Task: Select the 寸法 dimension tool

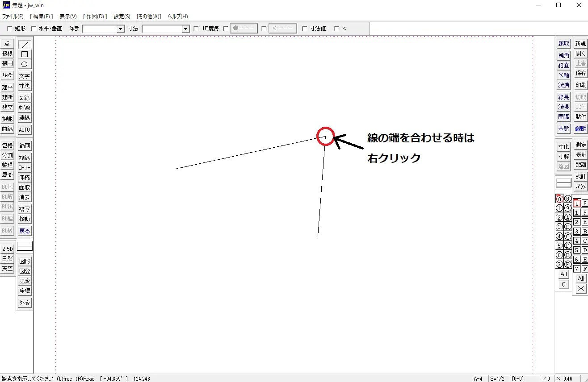Action: coord(25,86)
